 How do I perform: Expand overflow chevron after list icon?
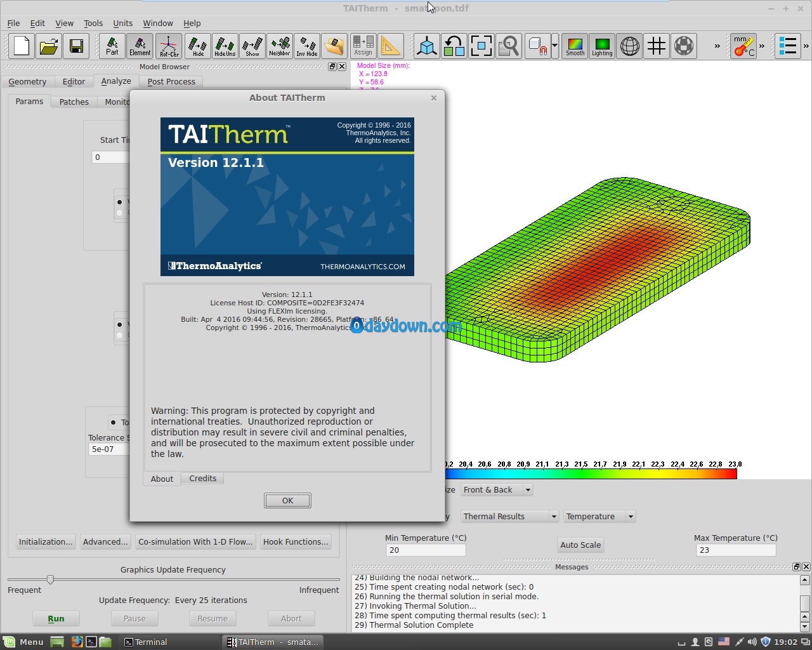pos(806,46)
